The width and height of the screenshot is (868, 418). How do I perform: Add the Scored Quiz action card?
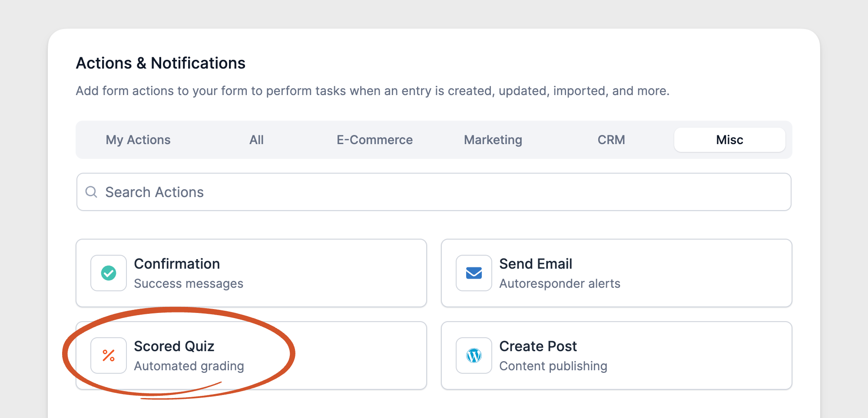coord(252,355)
